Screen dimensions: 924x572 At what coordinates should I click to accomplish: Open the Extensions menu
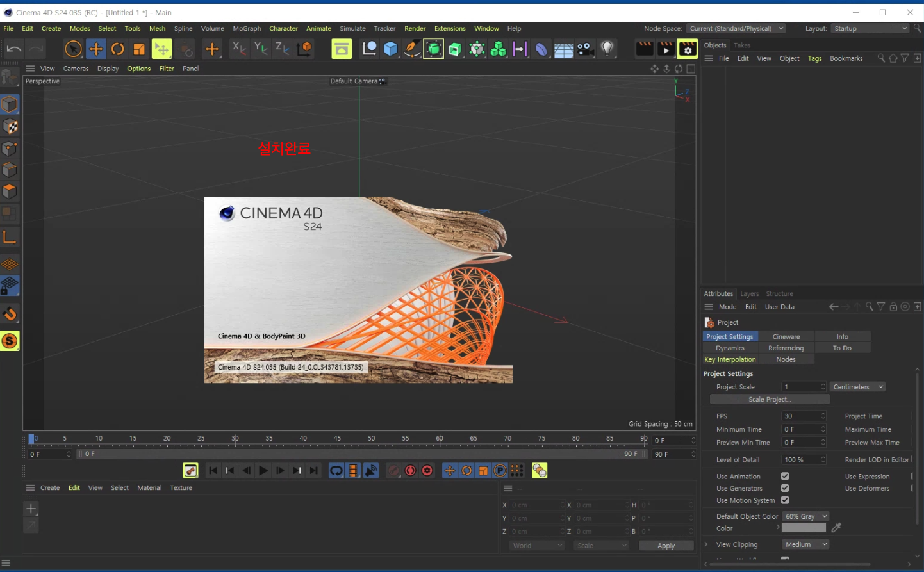pyautogui.click(x=450, y=28)
